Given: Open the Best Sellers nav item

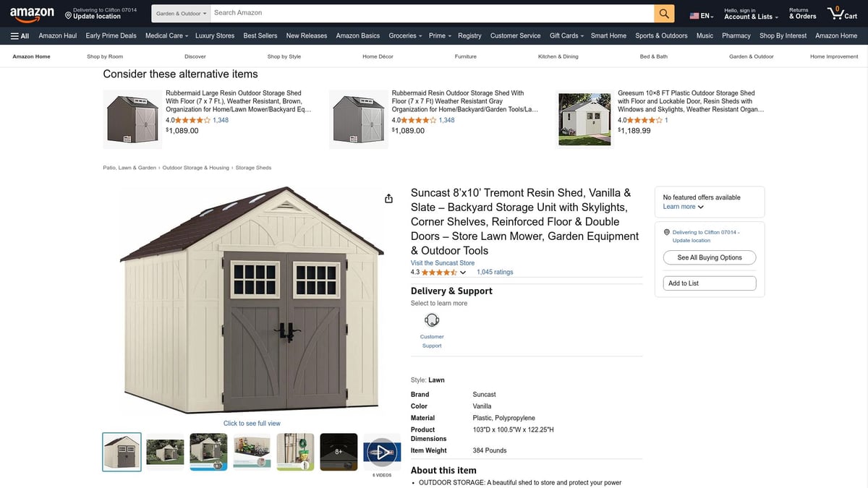Looking at the screenshot, I should [260, 35].
